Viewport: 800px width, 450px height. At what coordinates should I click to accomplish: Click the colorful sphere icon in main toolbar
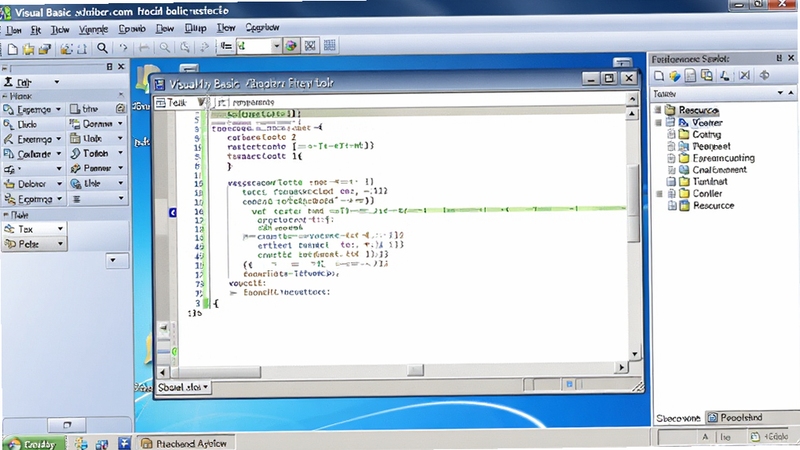click(291, 46)
